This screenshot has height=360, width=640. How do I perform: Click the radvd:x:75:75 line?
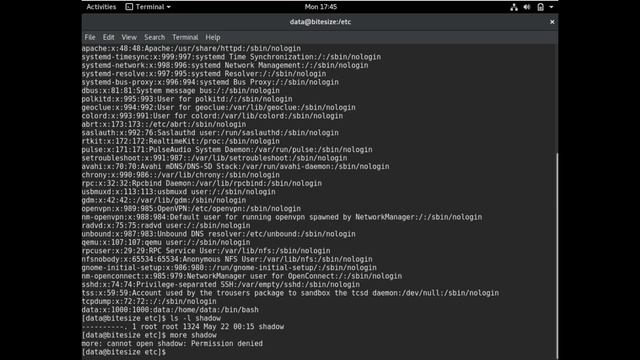166,225
